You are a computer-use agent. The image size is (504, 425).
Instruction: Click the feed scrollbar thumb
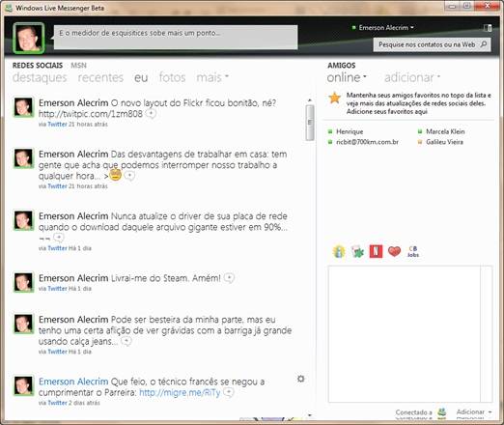point(310,123)
